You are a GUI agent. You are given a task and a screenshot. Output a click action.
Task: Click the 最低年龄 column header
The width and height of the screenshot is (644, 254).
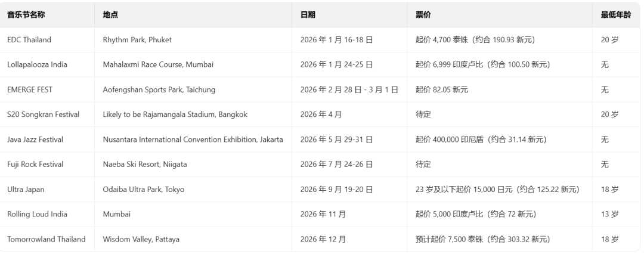pyautogui.click(x=615, y=15)
